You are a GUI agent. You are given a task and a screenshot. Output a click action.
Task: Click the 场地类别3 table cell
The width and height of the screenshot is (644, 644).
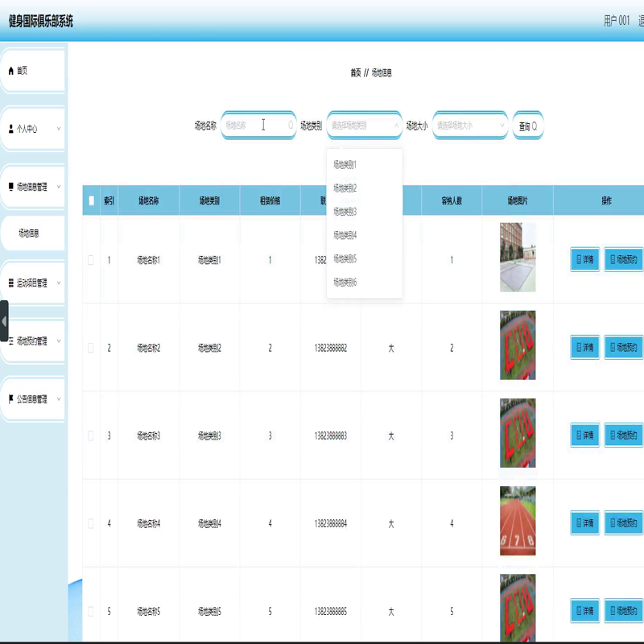(209, 436)
